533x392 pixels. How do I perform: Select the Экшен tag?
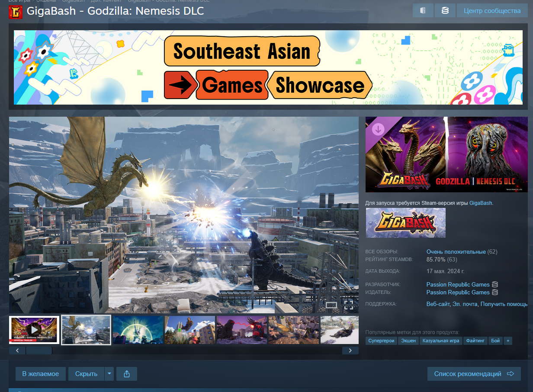[408, 341]
